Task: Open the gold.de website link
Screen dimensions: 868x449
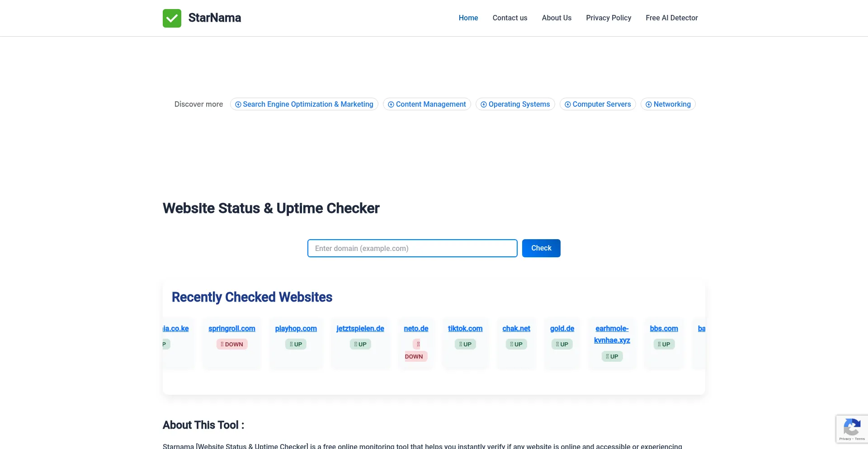Action: 562,329
